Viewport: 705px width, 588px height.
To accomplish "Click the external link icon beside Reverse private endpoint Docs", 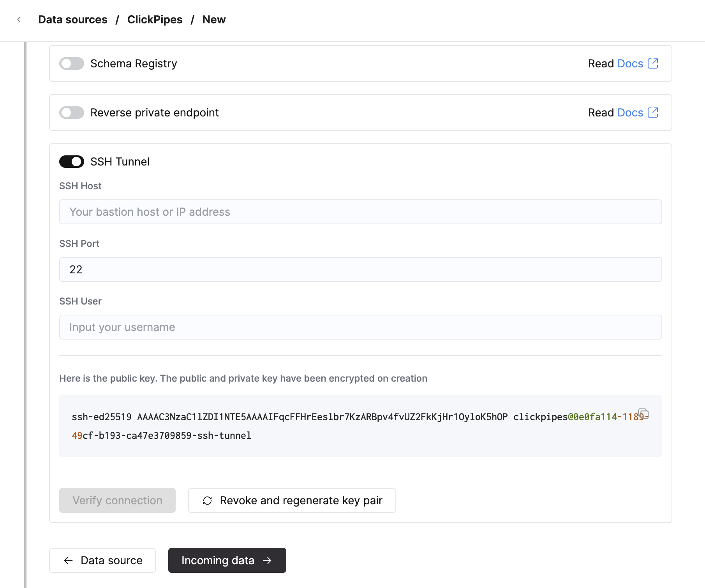I will point(653,113).
